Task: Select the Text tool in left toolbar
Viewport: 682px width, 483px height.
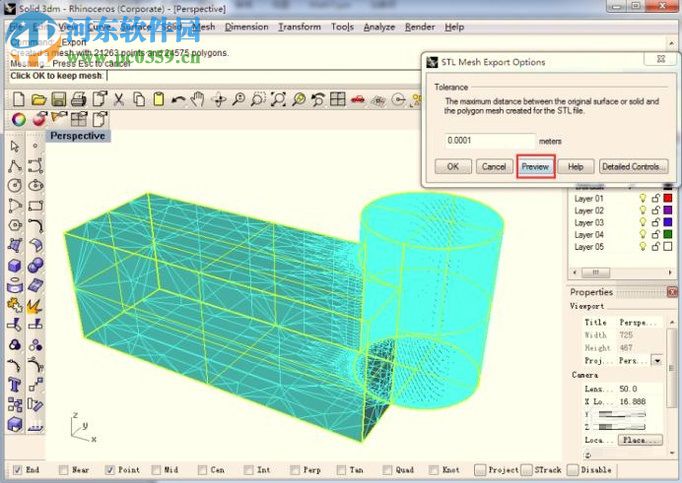Action: tap(15, 385)
